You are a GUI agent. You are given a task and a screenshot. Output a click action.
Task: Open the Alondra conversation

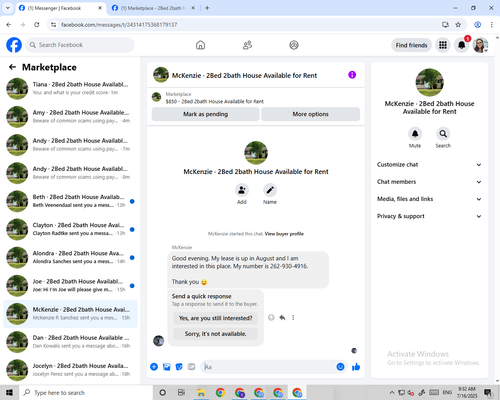click(70, 257)
